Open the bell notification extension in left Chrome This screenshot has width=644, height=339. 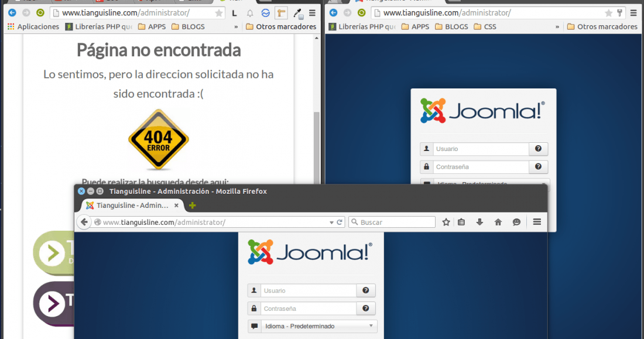pos(250,13)
